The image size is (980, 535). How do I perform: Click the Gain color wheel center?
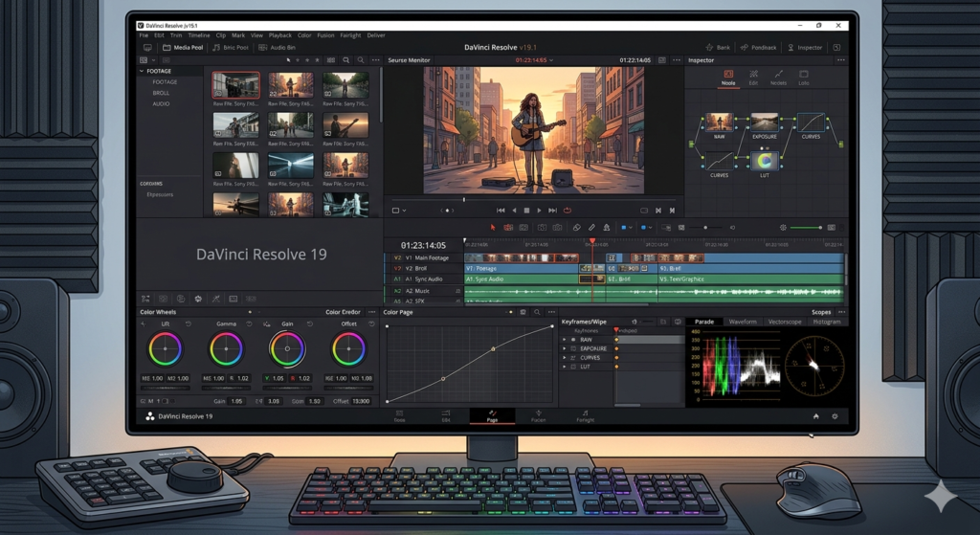pyautogui.click(x=287, y=348)
